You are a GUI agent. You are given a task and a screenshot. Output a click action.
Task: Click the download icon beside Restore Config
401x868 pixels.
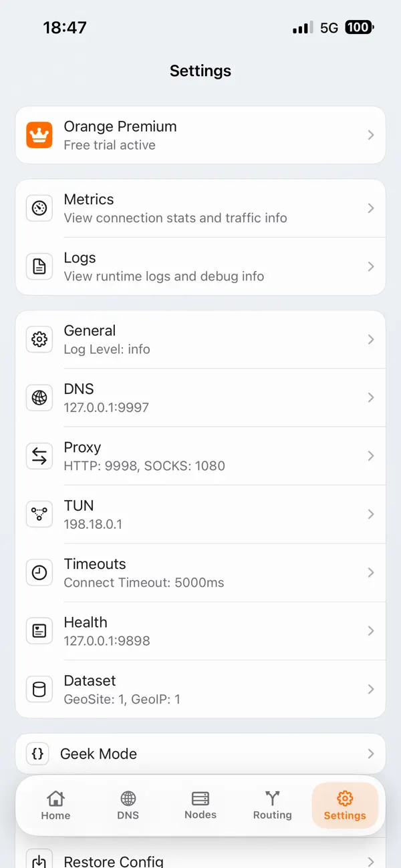point(37,861)
